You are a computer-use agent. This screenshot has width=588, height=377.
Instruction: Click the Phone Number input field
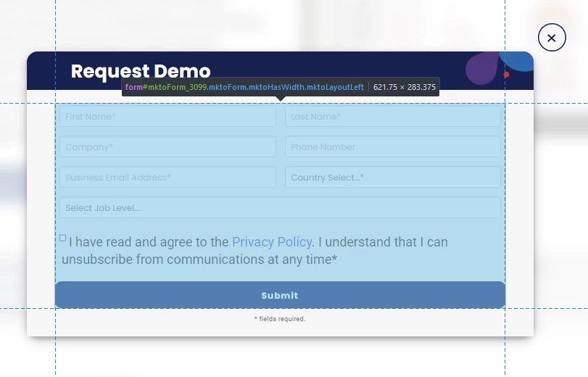(393, 146)
